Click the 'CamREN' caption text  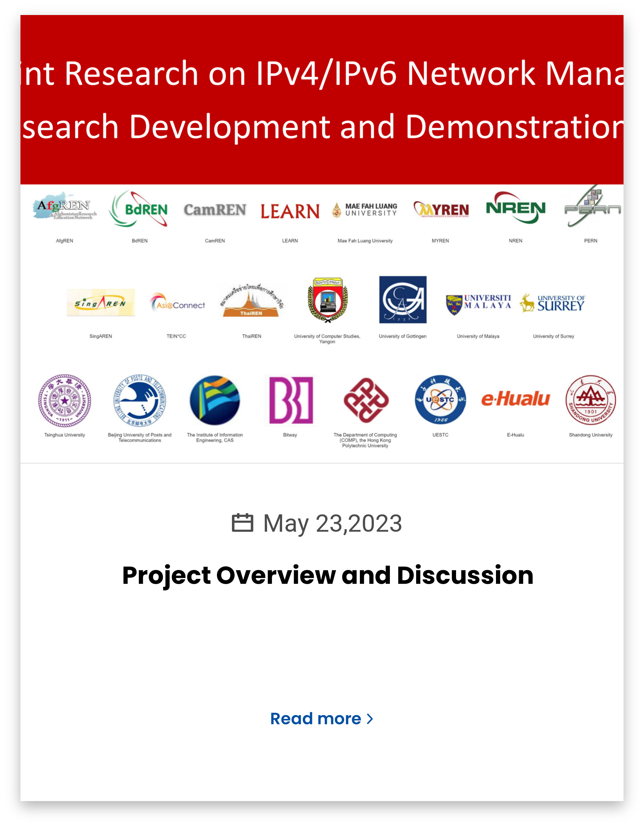pos(215,241)
